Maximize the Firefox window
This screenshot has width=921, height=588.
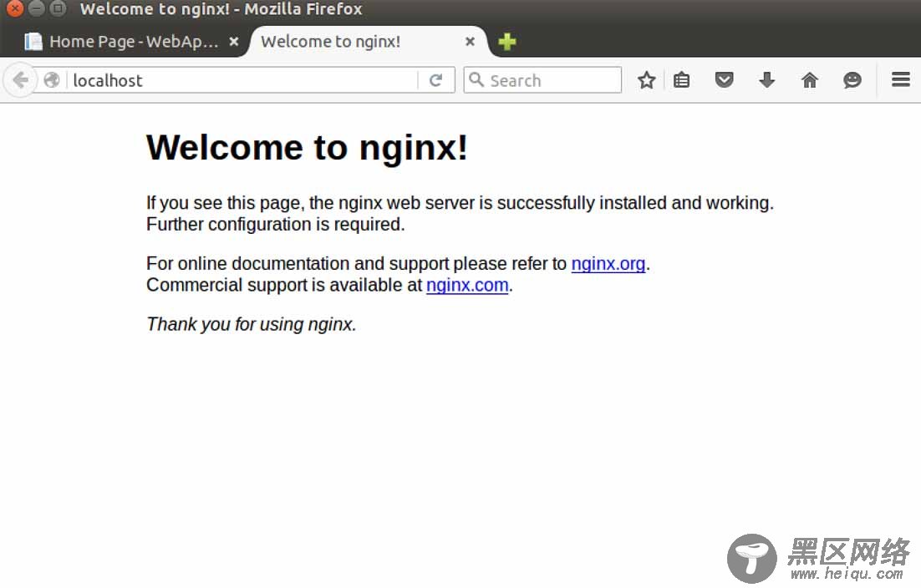coord(58,8)
